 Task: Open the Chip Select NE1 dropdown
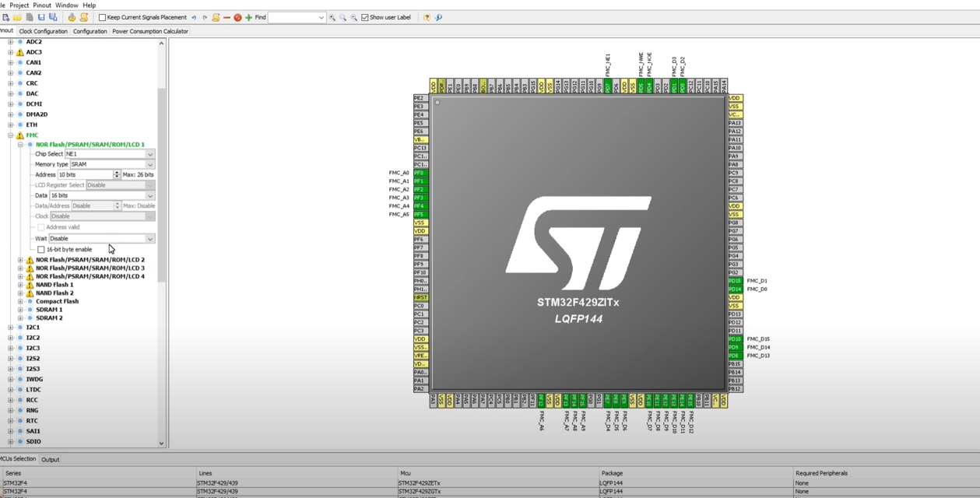[x=149, y=154]
